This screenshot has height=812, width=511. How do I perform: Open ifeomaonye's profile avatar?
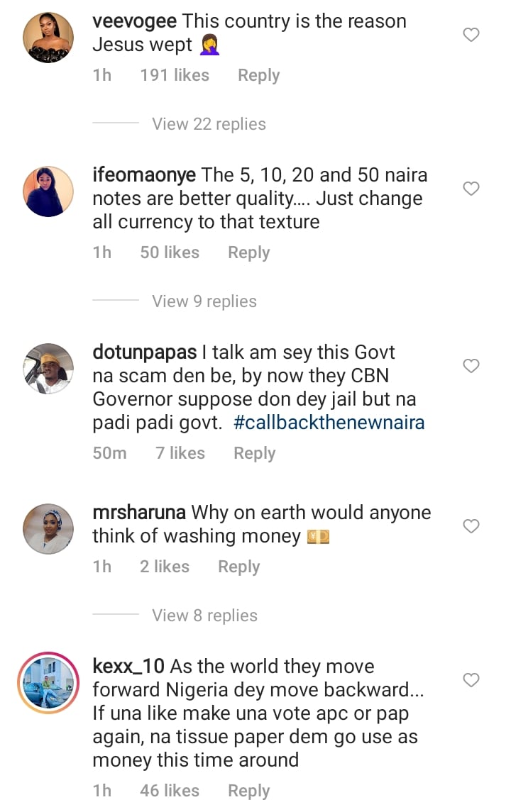[x=48, y=191]
